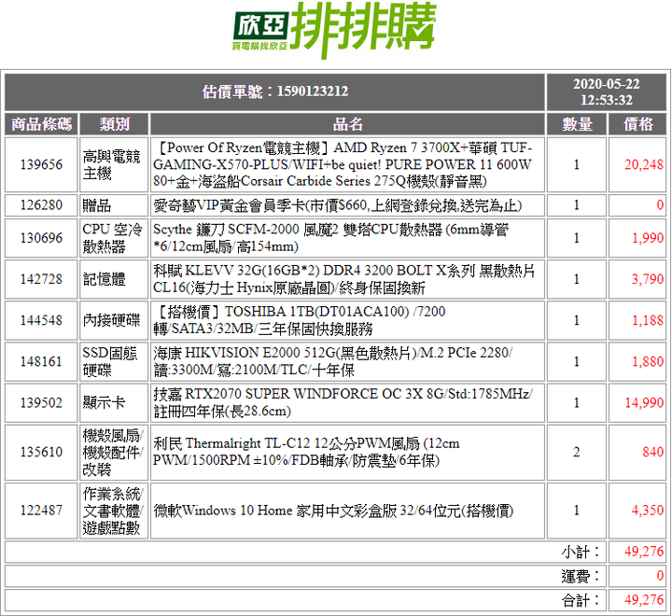Screen dimensions: 672x616
Task: Click the price 3,790
Action: (648, 279)
